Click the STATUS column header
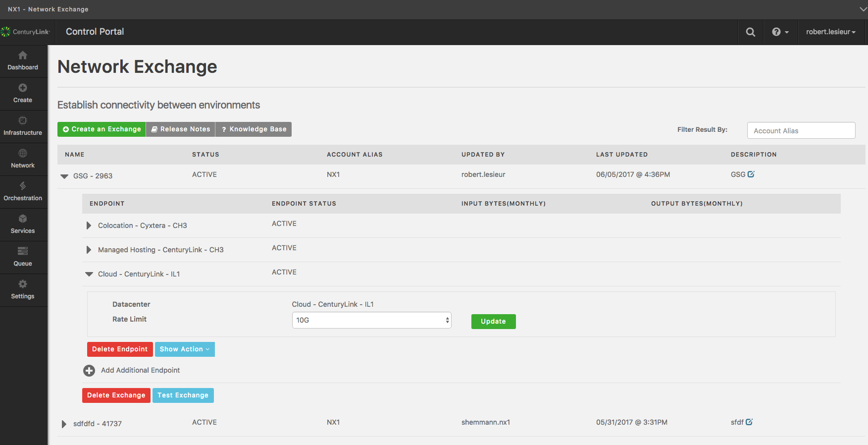 click(205, 155)
